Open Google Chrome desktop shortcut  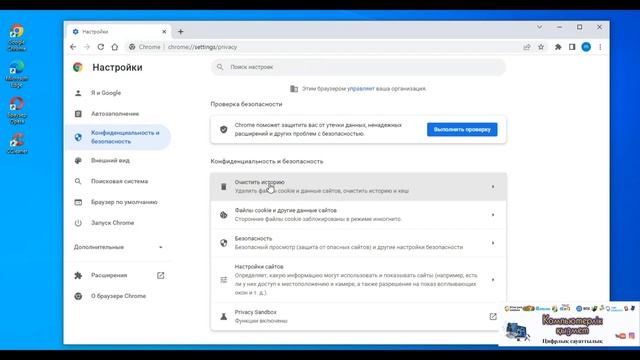point(17,38)
